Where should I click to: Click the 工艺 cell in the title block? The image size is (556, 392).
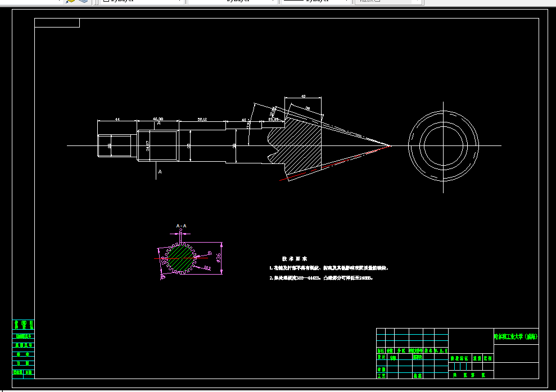click(381, 376)
